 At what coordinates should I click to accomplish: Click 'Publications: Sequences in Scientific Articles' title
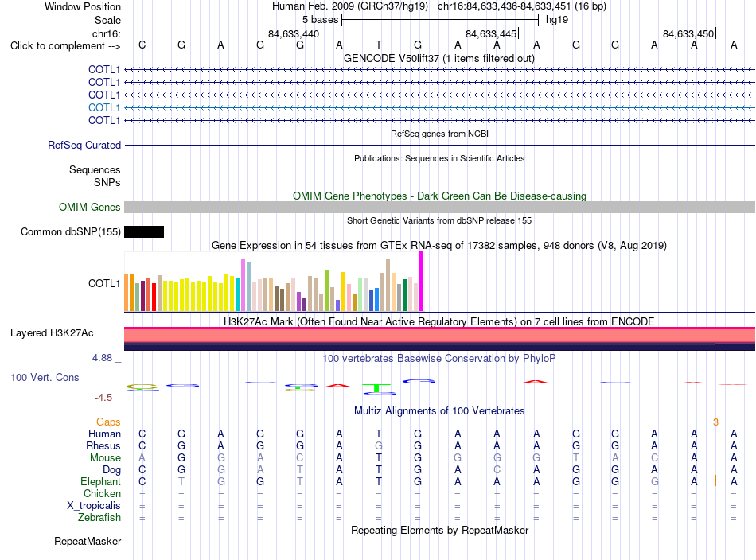pos(439,158)
